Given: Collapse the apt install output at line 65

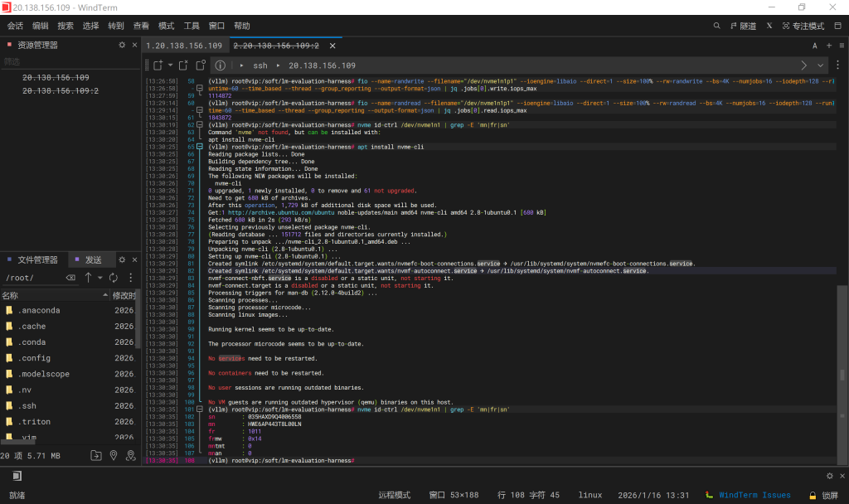Looking at the screenshot, I should [200, 147].
